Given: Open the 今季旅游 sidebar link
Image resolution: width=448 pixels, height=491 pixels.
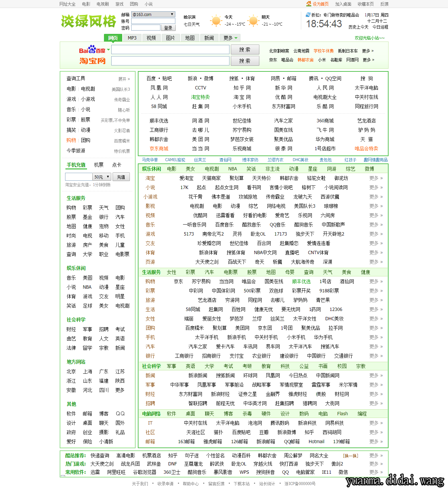Looking at the screenshot, I should (x=76, y=150).
